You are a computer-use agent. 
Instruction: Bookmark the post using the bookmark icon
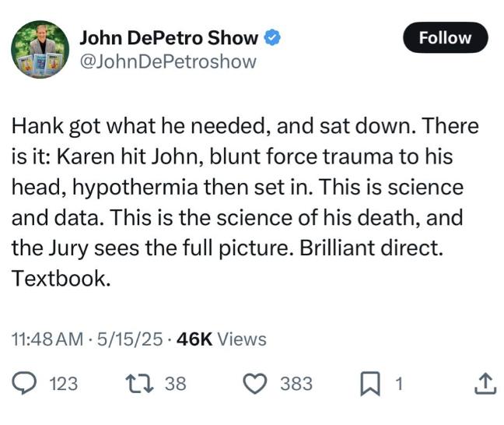coord(369,383)
